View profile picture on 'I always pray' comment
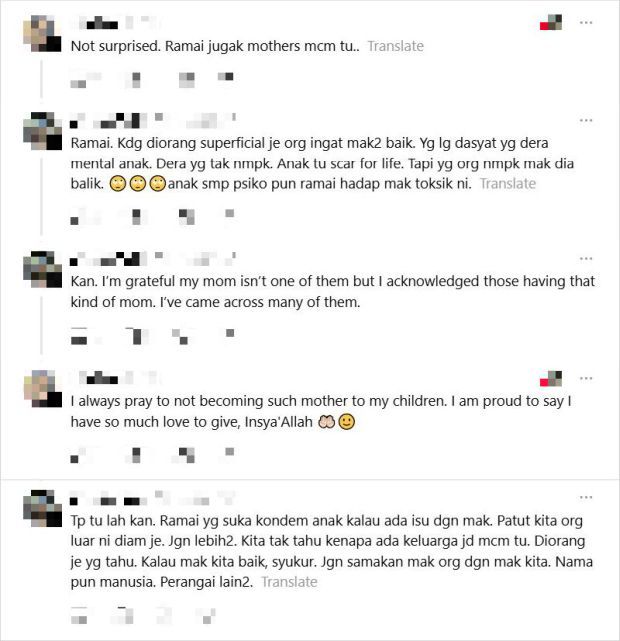The width and height of the screenshot is (620, 641). 39,389
